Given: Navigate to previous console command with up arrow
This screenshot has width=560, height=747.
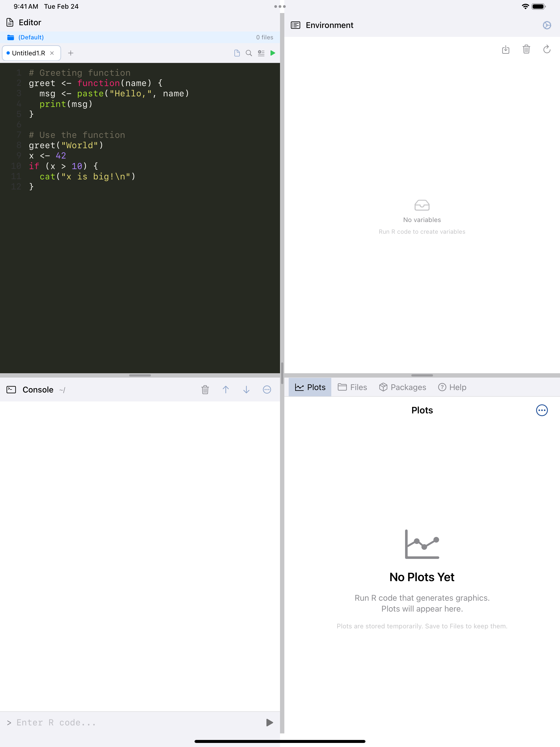Looking at the screenshot, I should tap(226, 390).
